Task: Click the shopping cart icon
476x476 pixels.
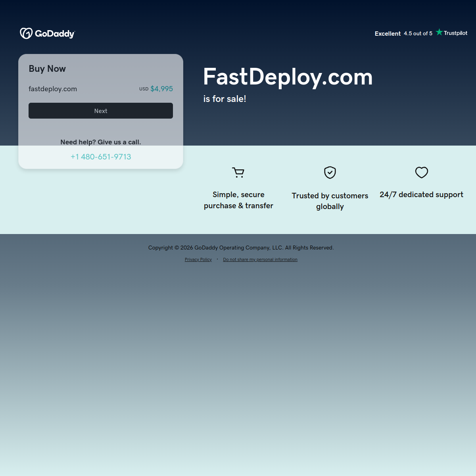Action: click(238, 173)
